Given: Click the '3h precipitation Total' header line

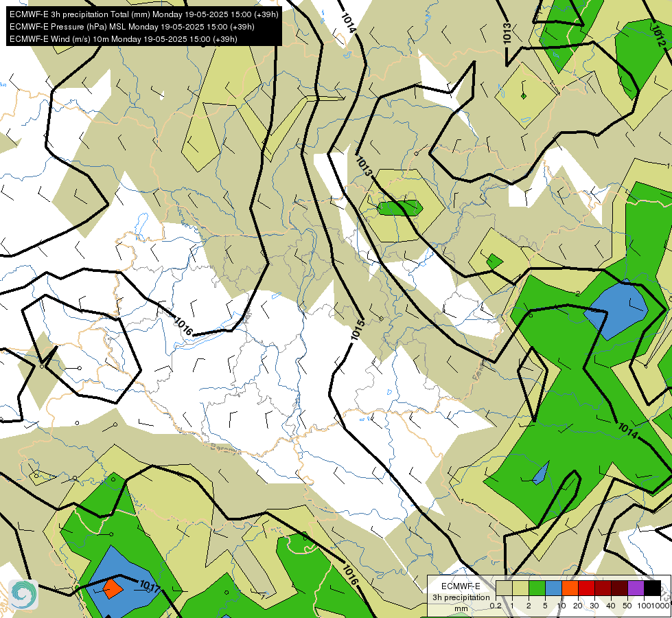Looking at the screenshot, I should (144, 14).
